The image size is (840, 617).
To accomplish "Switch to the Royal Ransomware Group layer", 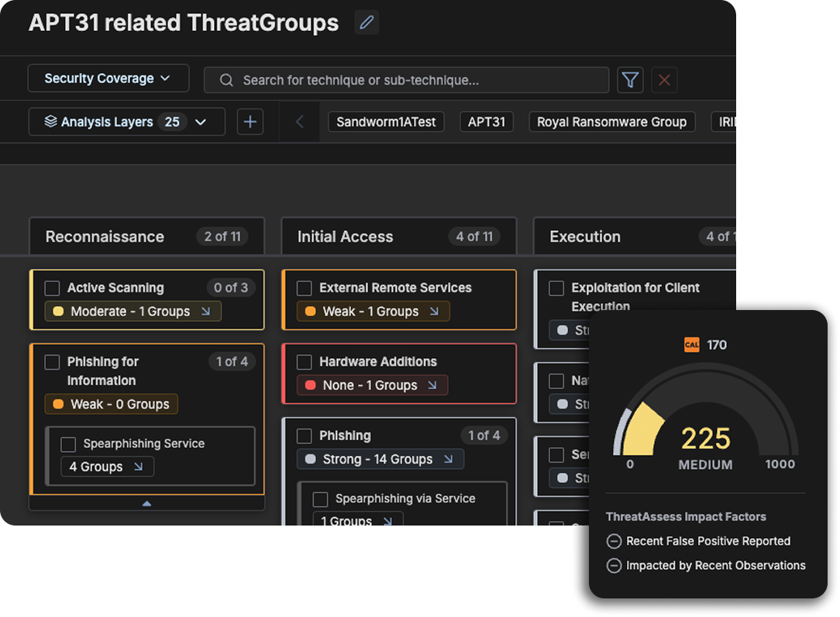I will (611, 122).
